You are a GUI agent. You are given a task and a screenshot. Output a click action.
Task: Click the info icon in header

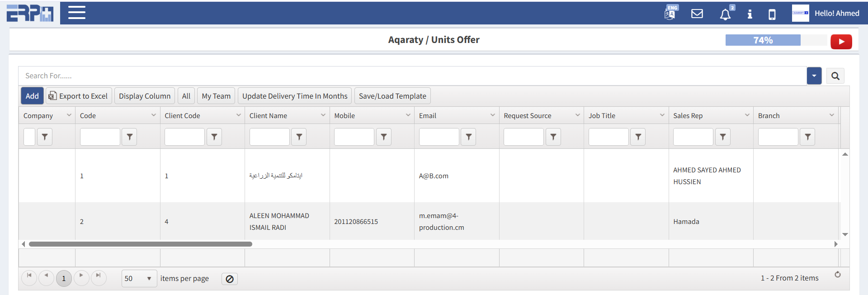(x=750, y=14)
